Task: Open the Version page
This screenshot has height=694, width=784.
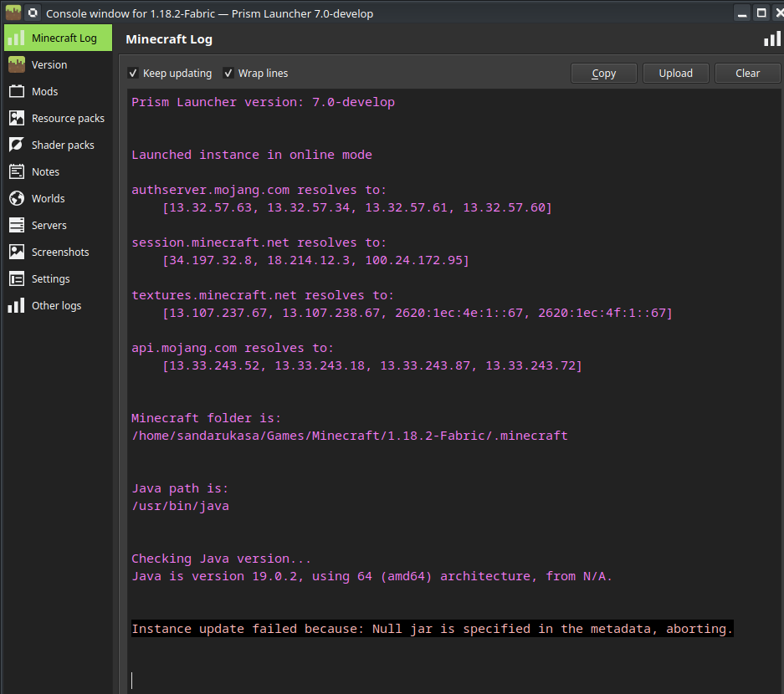Action: pos(58,65)
